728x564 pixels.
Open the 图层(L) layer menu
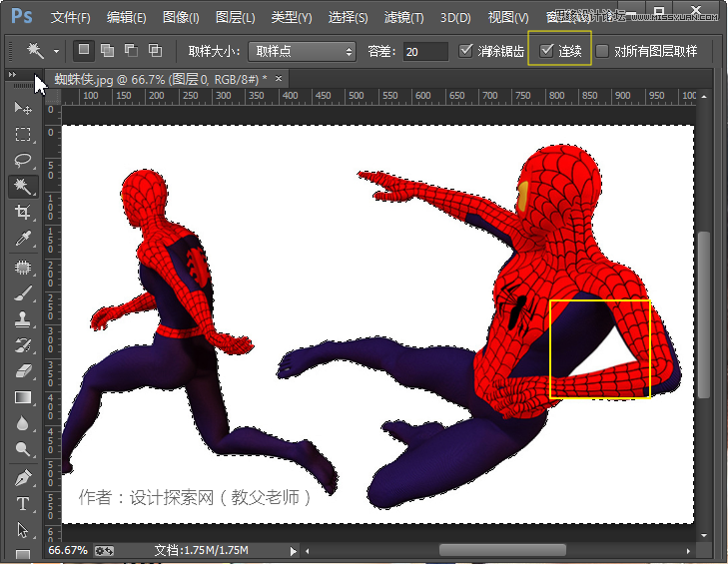[235, 18]
